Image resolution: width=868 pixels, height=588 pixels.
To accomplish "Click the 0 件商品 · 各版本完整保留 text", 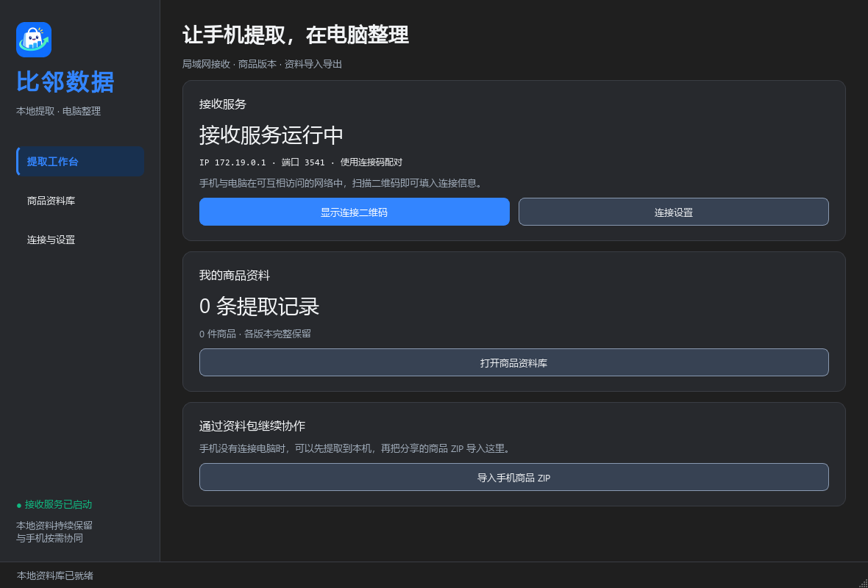I will pos(255,334).
